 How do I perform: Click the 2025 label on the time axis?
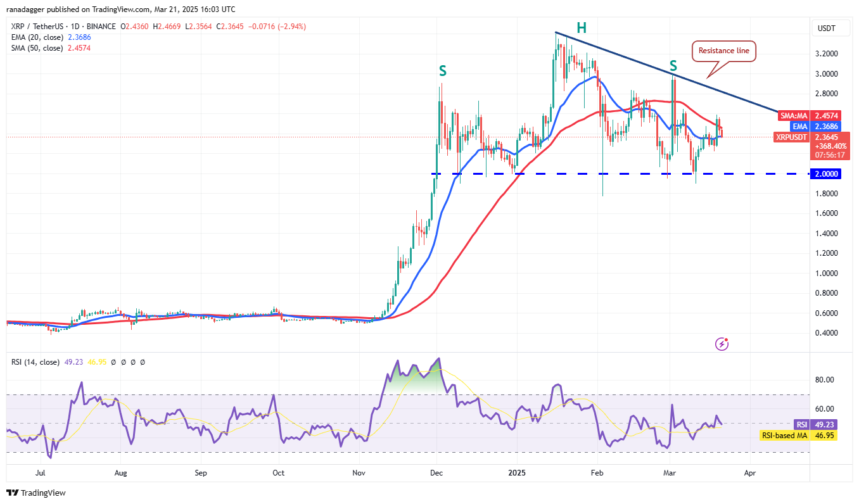[x=517, y=472]
